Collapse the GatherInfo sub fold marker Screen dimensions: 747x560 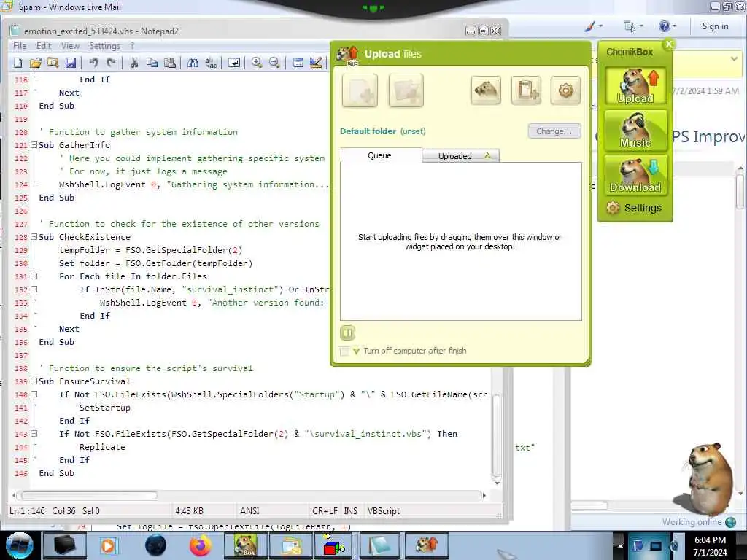pos(34,145)
